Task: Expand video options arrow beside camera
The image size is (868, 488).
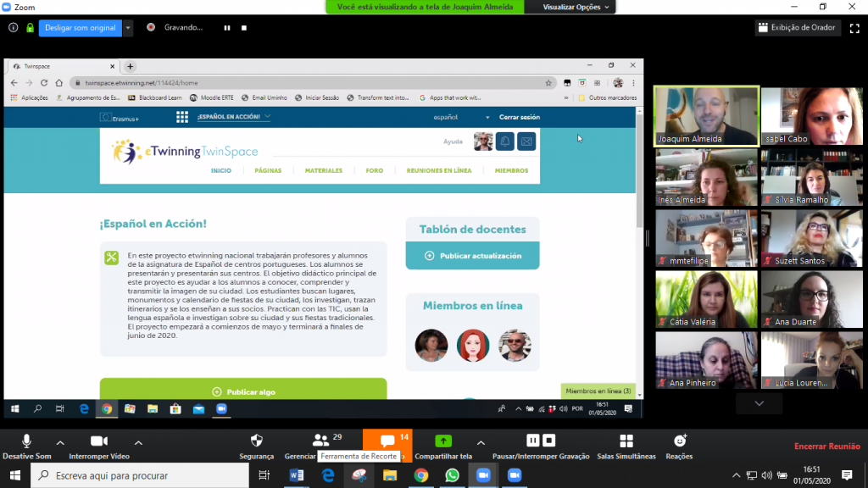Action: 138,442
